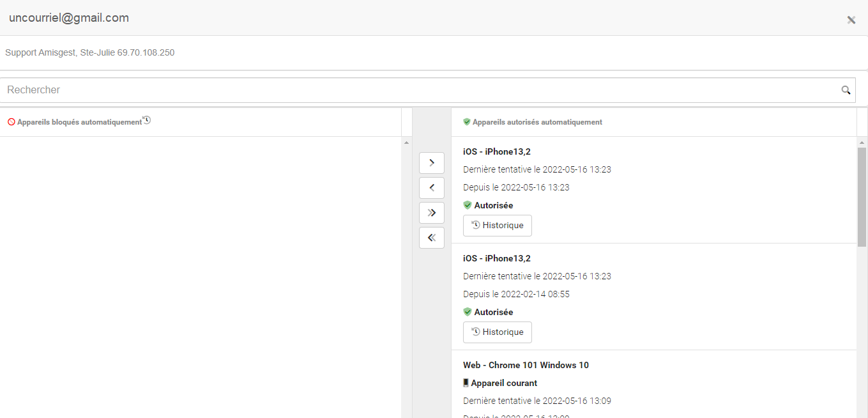Click the Appareil courant label
The width and height of the screenshot is (868, 418).
(x=504, y=383)
